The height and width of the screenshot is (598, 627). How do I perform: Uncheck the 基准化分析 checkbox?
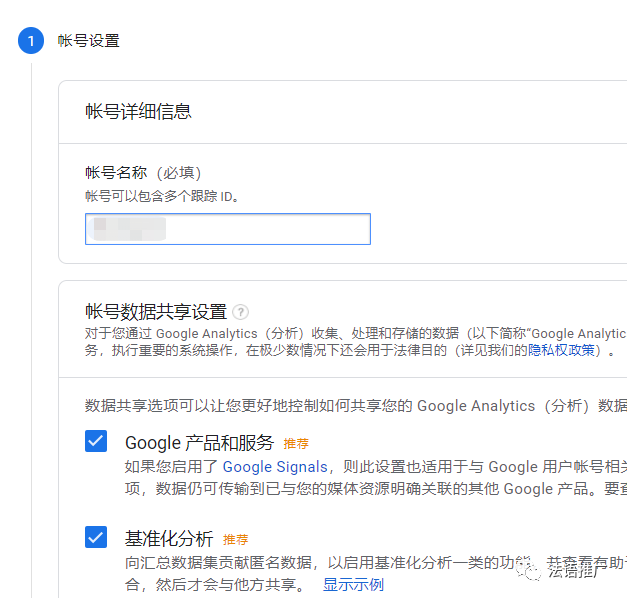coord(96,537)
